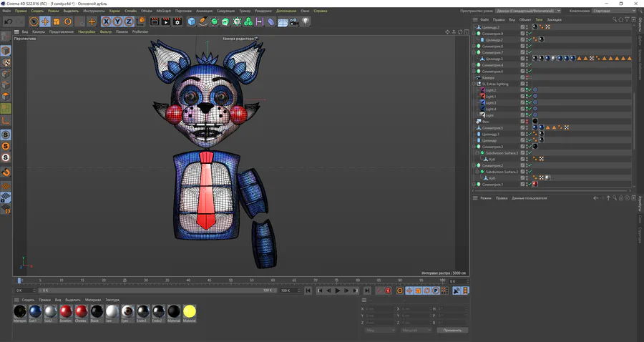Open the Компоновка layout dropdown
Screen dimensions: 644x342
pos(613,11)
